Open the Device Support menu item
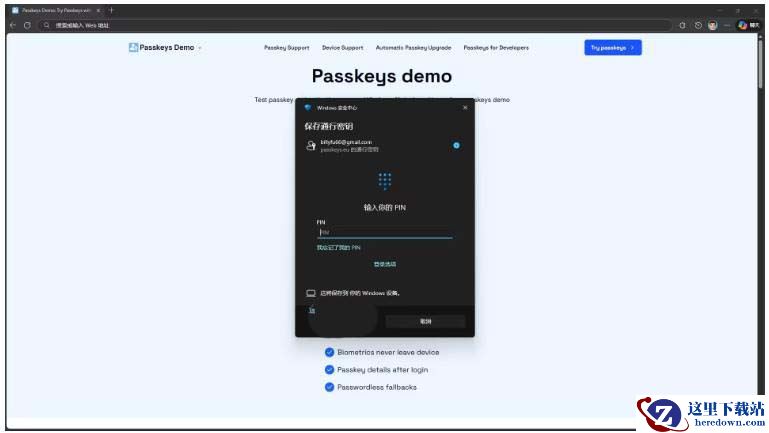769x433 pixels. [342, 48]
